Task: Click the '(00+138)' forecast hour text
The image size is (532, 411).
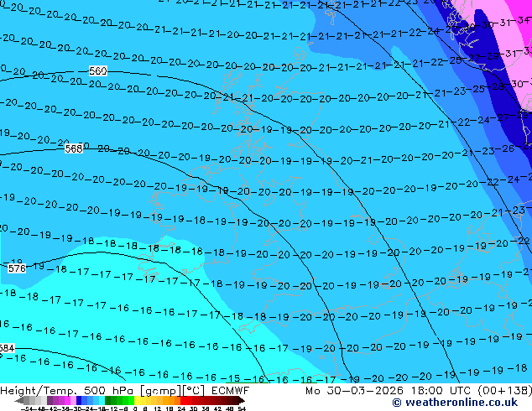Action: pyautogui.click(x=505, y=391)
